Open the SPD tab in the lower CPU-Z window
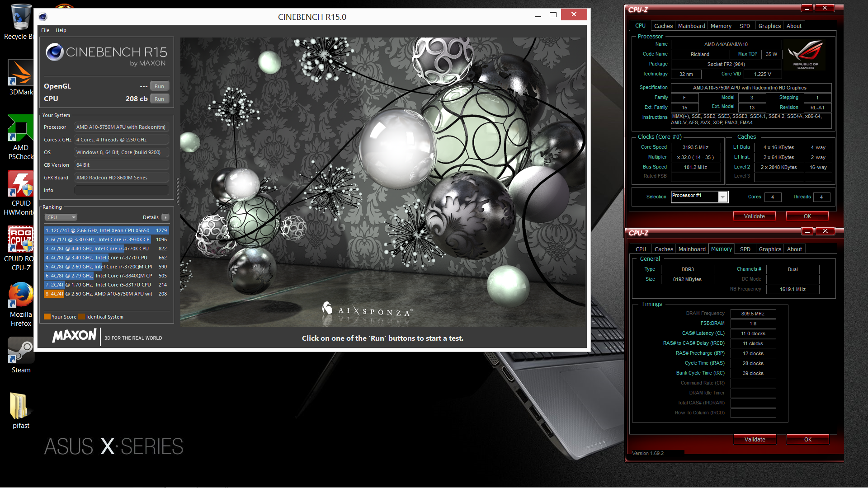868x488 pixels. tap(745, 249)
